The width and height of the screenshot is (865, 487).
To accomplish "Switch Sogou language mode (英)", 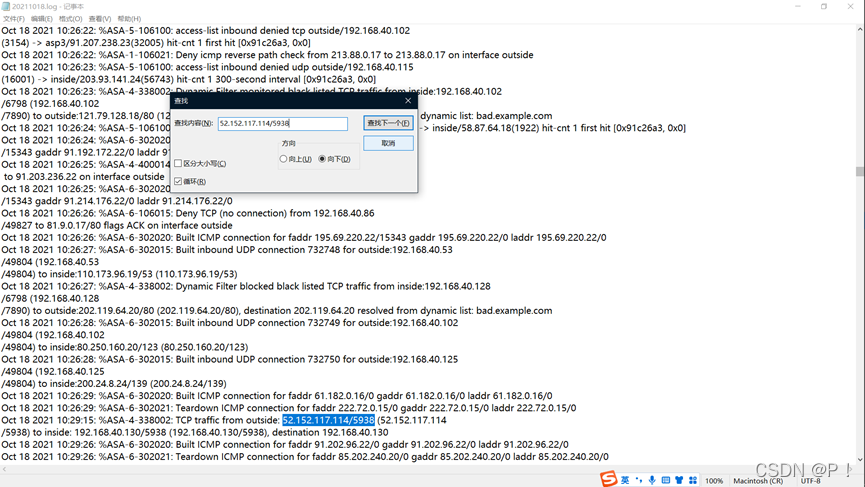I will pos(625,480).
